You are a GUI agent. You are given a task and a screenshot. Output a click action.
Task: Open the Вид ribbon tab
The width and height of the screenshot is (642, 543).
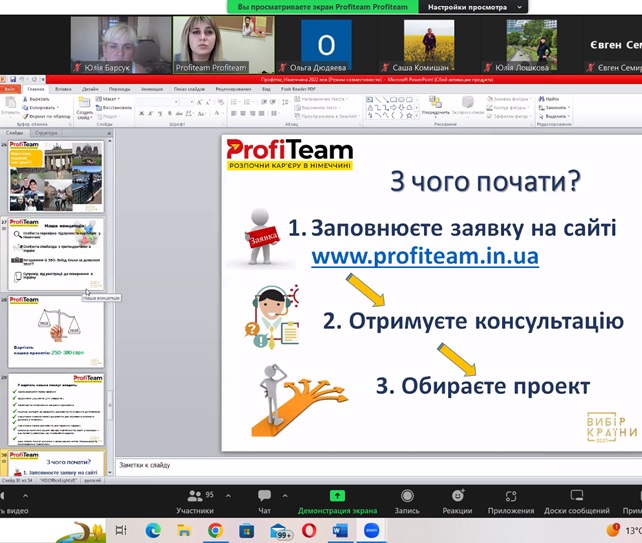[x=266, y=89]
